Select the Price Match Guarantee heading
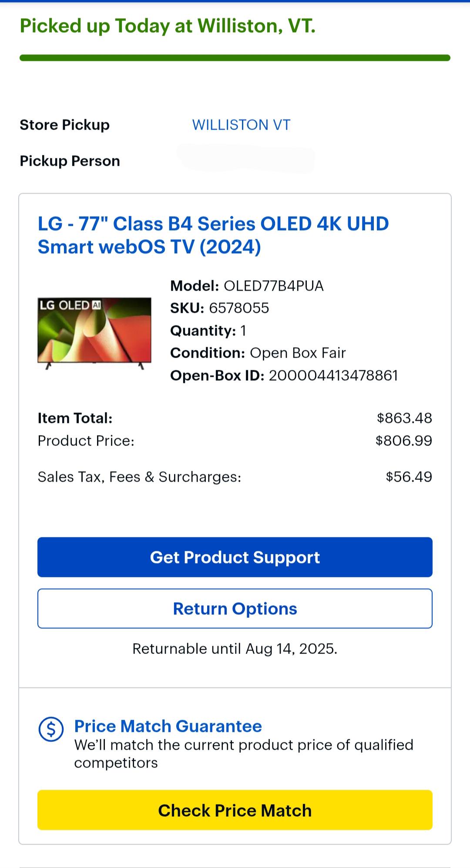The height and width of the screenshot is (868, 470). (168, 726)
